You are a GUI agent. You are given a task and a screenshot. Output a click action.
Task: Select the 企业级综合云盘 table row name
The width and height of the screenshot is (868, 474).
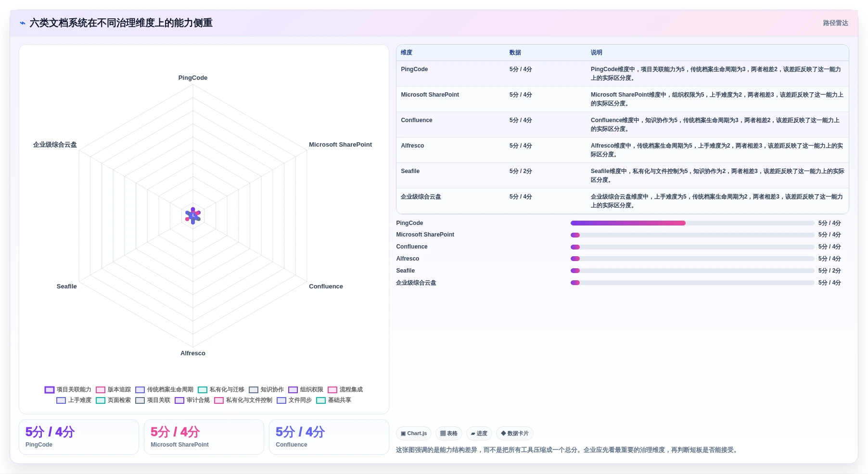pos(421,197)
